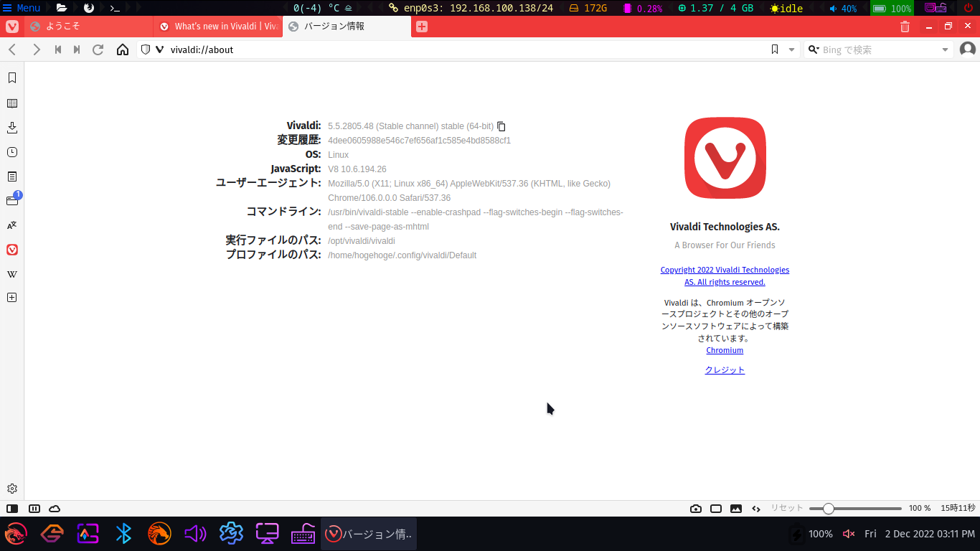Open the search engine selector icon
Screen dimensions: 980x551
[814, 50]
